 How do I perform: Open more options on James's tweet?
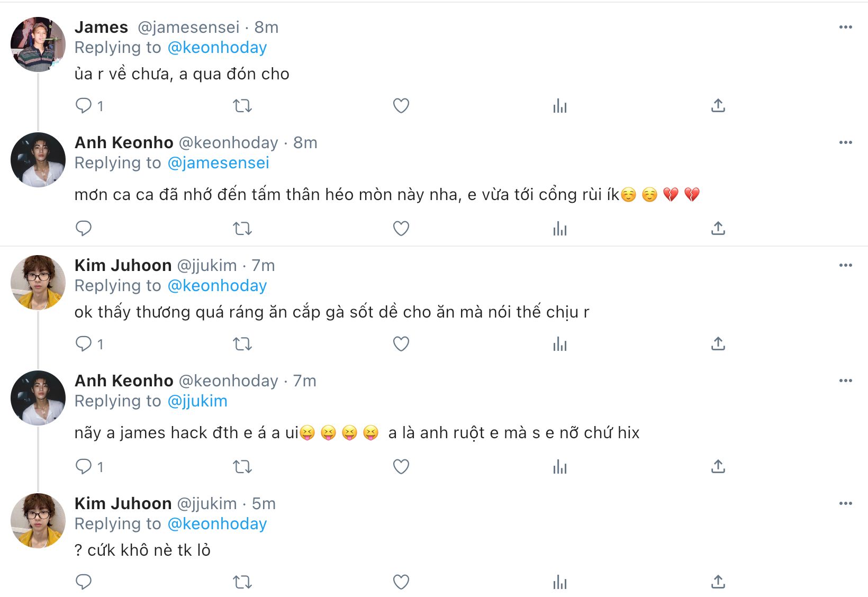pyautogui.click(x=845, y=27)
